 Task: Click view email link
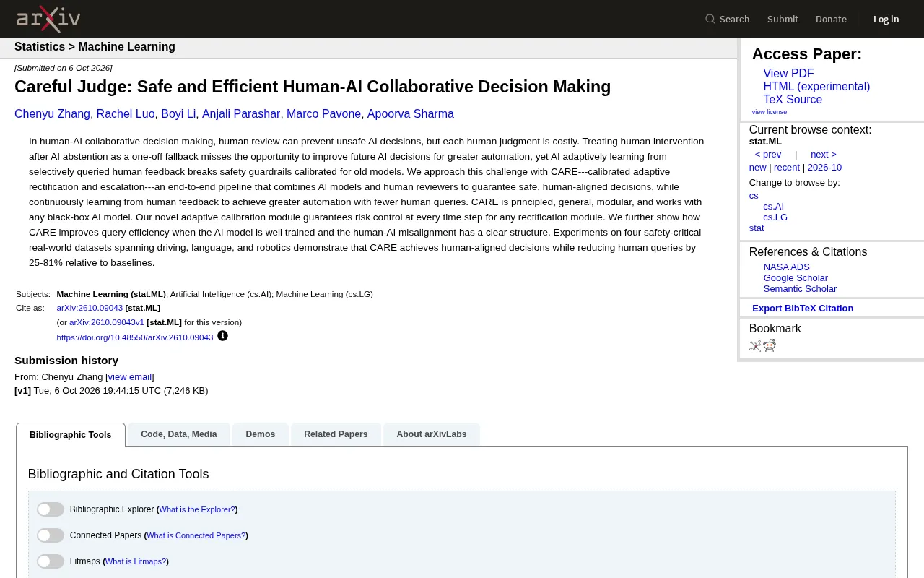[x=130, y=377]
